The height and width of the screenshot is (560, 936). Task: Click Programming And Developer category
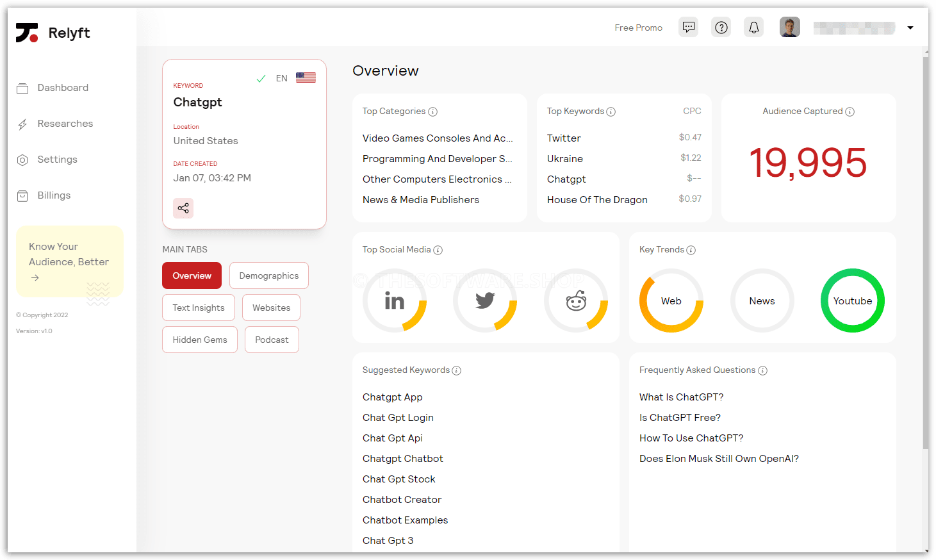point(437,159)
